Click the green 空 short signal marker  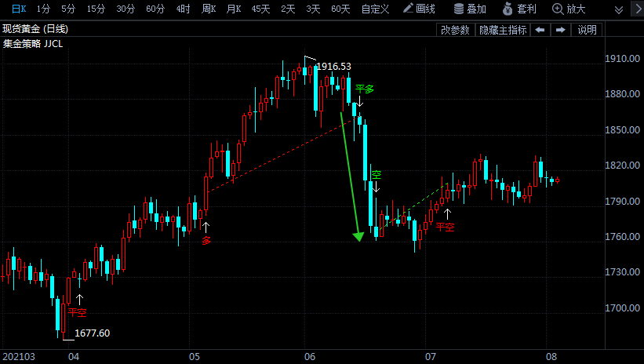pyautogui.click(x=377, y=175)
